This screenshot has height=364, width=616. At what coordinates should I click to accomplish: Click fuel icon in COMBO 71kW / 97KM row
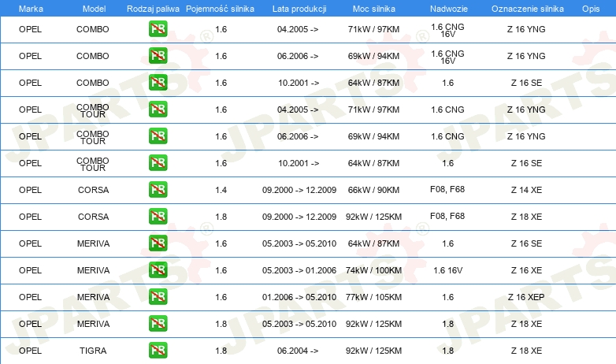(x=158, y=29)
